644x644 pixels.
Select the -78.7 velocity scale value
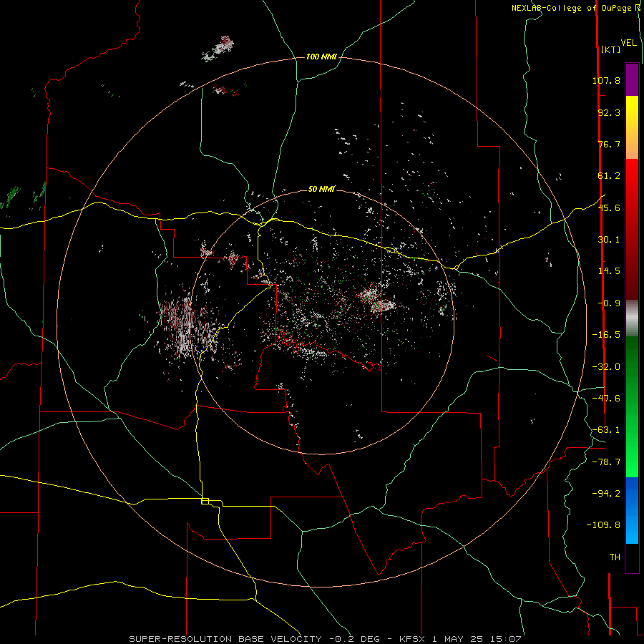pos(606,462)
